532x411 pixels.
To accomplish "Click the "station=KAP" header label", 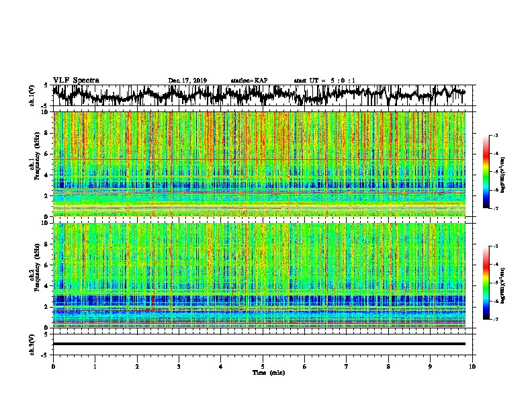I will [x=249, y=81].
